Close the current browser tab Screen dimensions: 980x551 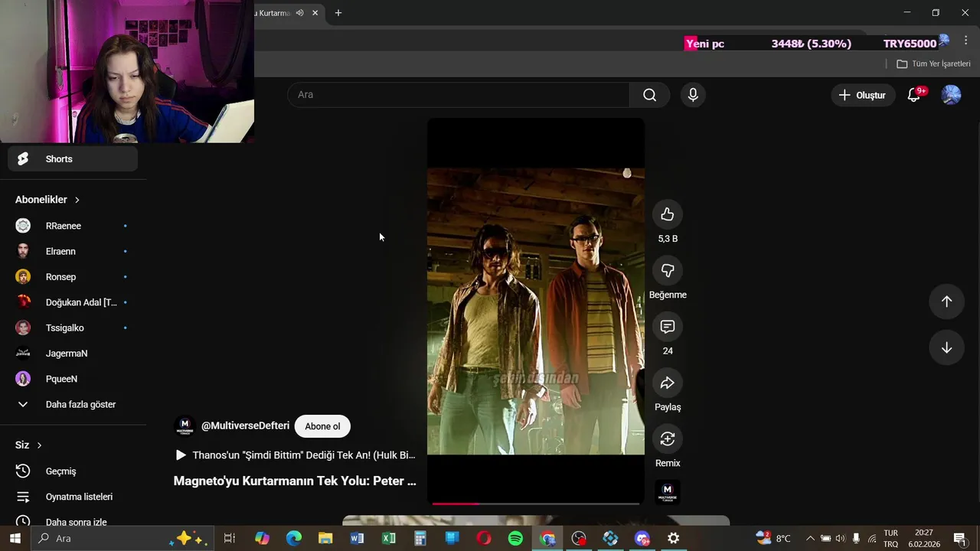(315, 13)
